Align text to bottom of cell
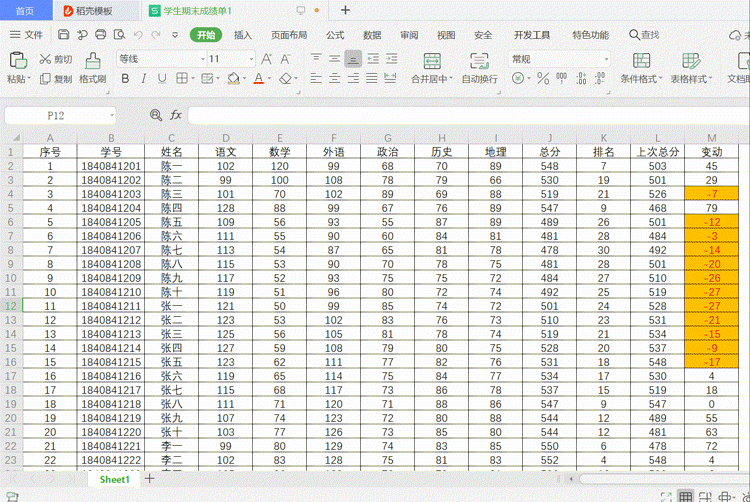 (353, 59)
